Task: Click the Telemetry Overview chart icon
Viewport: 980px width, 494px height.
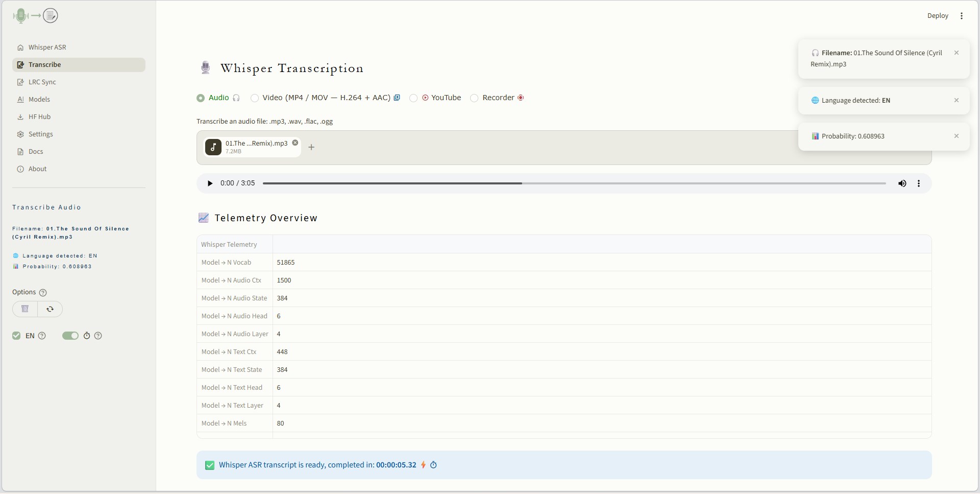Action: click(x=203, y=218)
